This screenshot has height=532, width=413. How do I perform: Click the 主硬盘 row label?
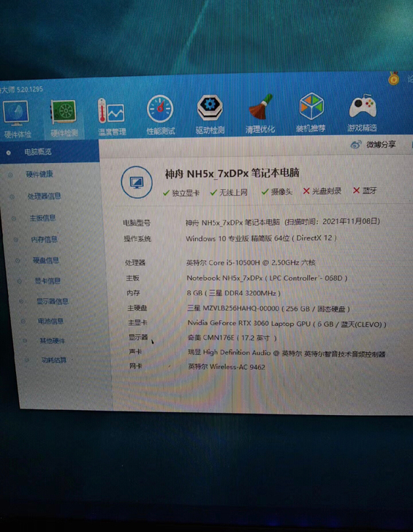137,308
